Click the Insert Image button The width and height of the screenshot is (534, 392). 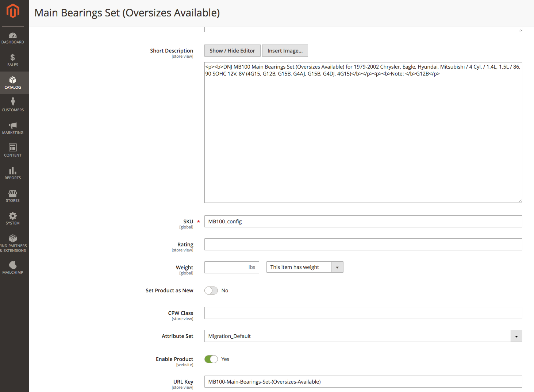(x=285, y=50)
